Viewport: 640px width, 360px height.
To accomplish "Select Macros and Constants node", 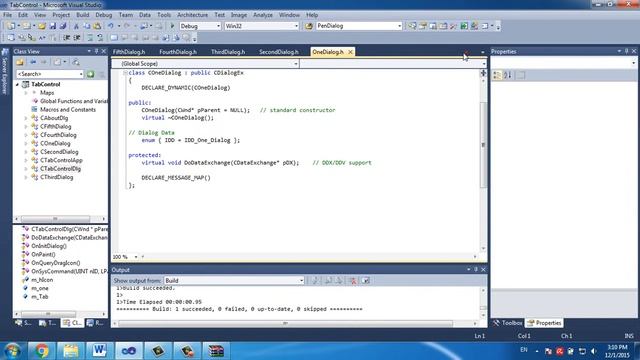I will point(68,110).
